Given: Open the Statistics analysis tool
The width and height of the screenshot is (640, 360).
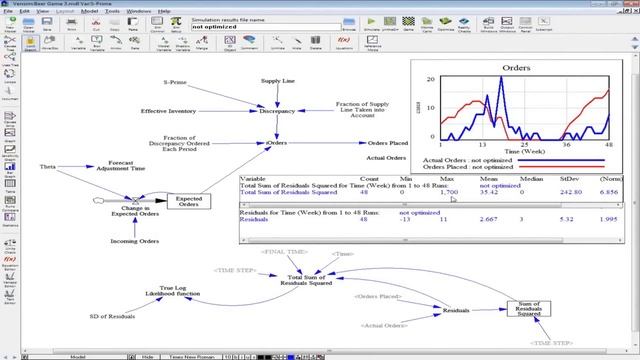Looking at the screenshot, I should tap(10, 220).
